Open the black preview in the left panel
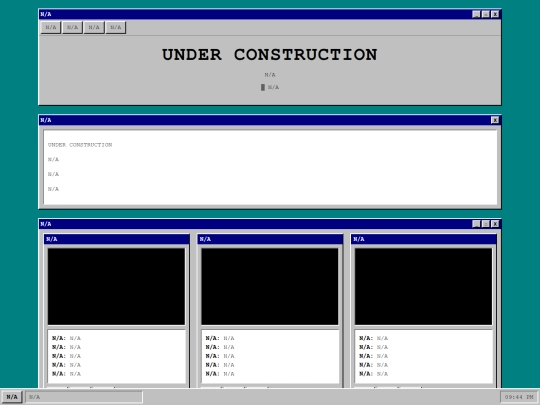The width and height of the screenshot is (540, 405). coord(116,287)
